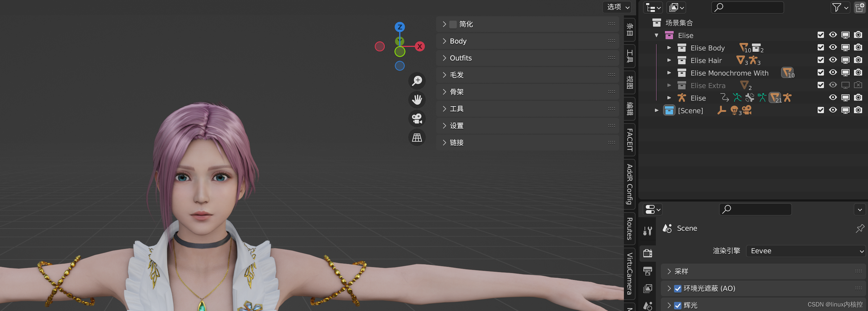868x311 pixels.
Task: Open the properties editor type dropdown
Action: [653, 209]
